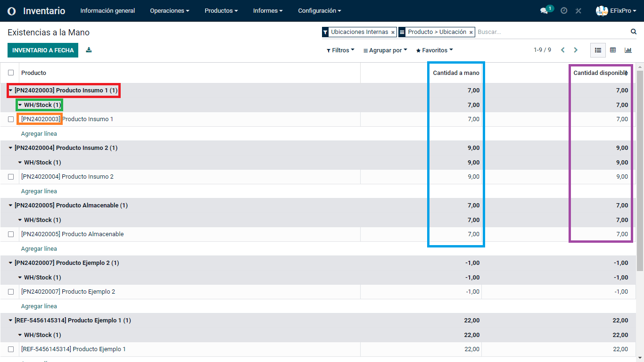Click the debug tools icon in navbar
The height and width of the screenshot is (362, 644).
pos(578,11)
